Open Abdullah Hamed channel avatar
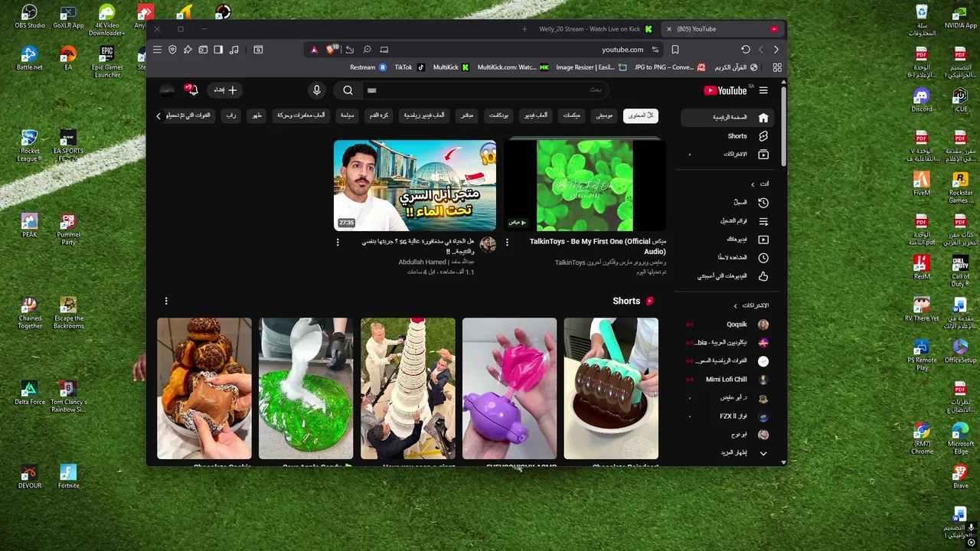The height and width of the screenshot is (551, 980). [488, 244]
